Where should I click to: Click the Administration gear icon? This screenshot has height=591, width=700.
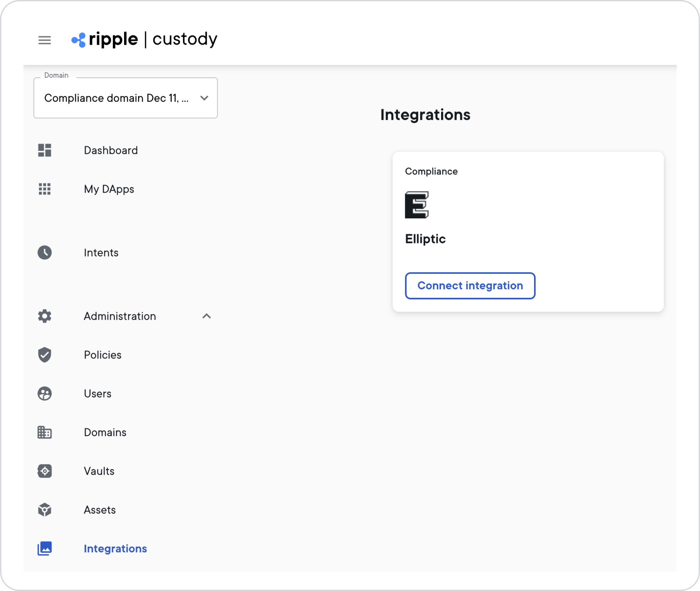point(45,316)
